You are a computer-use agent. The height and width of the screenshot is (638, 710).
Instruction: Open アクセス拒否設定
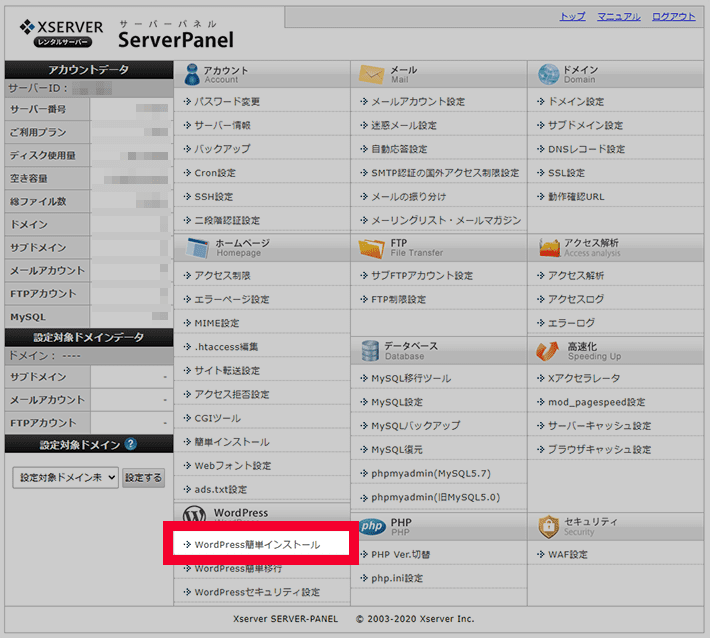point(232,394)
